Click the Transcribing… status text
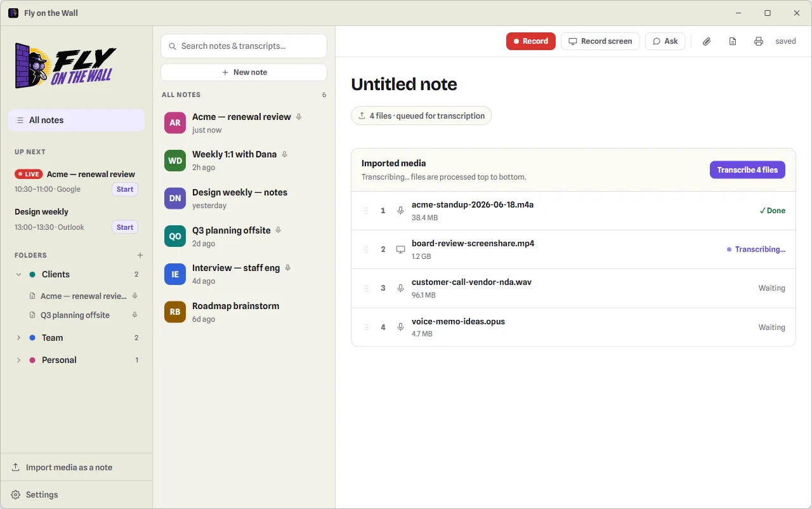Viewport: 812px width, 509px height. [760, 249]
